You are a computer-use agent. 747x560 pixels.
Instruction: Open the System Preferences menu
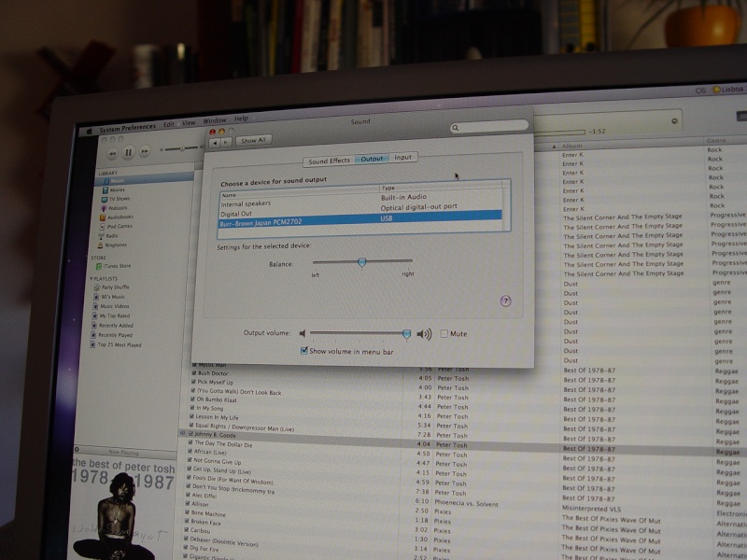[127, 128]
